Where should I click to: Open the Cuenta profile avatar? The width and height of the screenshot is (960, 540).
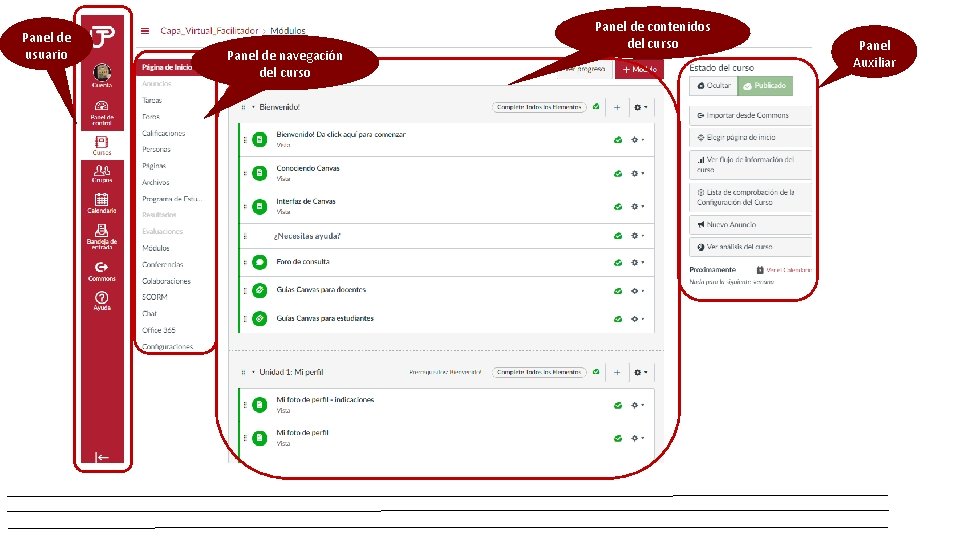102,72
